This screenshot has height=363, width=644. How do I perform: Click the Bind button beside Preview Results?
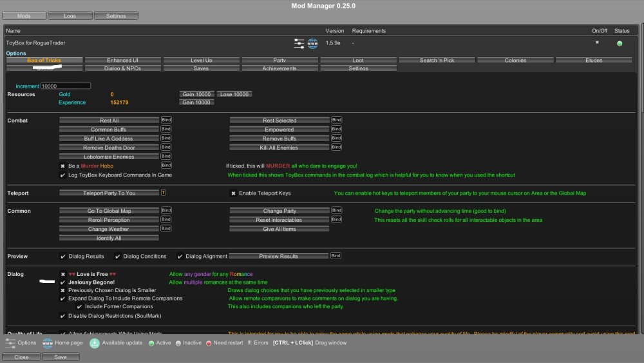(336, 255)
